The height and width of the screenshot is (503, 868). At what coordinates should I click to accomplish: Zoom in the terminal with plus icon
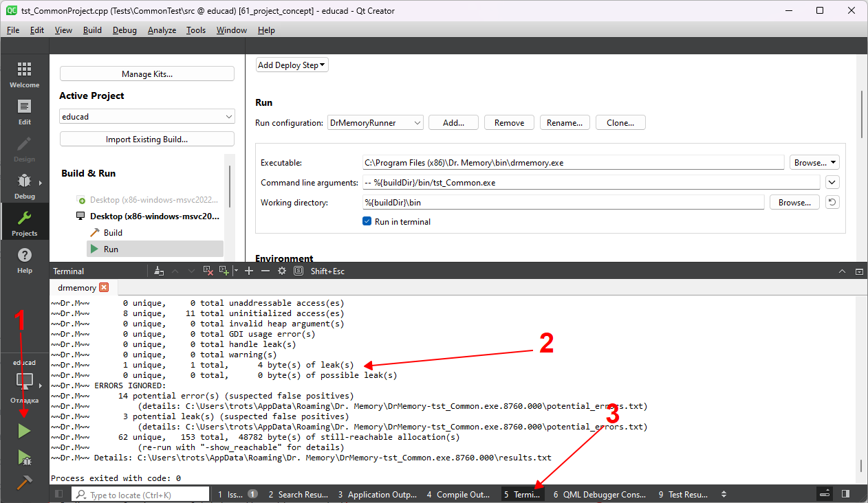click(x=249, y=271)
